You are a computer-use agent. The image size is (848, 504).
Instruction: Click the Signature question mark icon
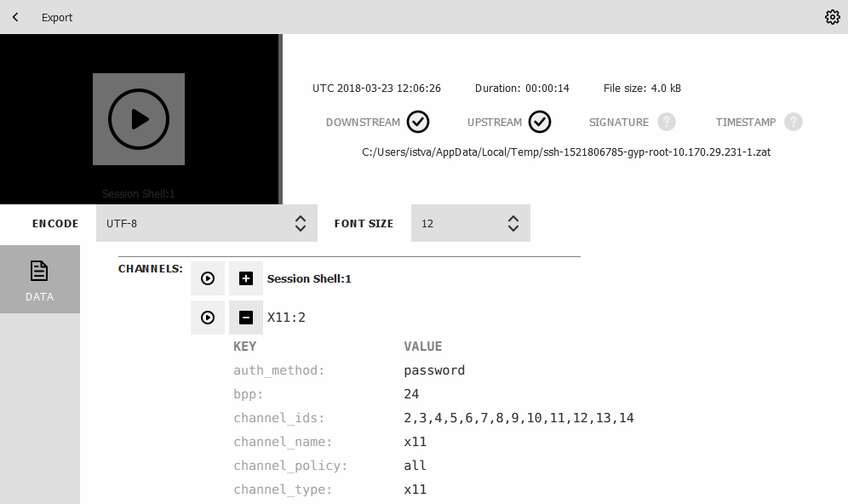click(667, 122)
